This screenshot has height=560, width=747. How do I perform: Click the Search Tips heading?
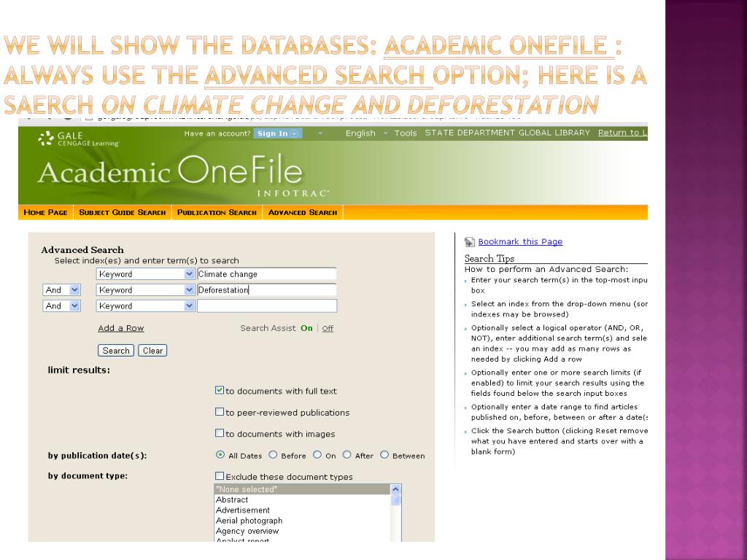pyautogui.click(x=489, y=258)
